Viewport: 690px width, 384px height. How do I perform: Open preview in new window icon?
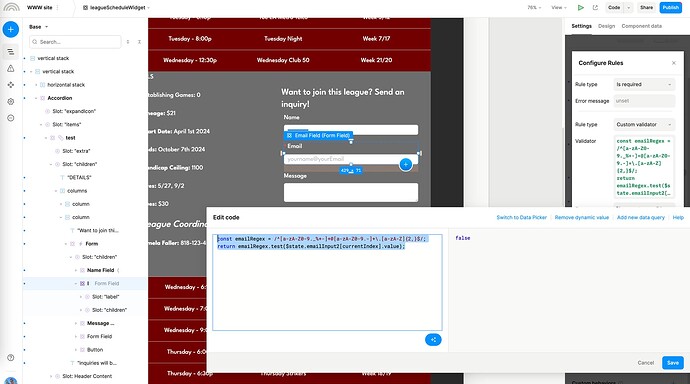click(595, 7)
